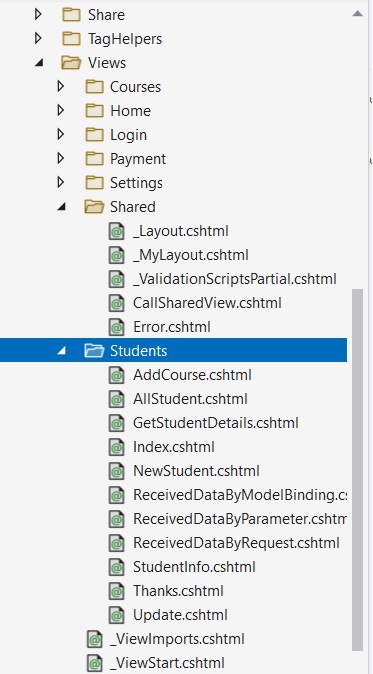The width and height of the screenshot is (373, 674).
Task: Click the TagHelpers folder icon
Action: click(71, 39)
